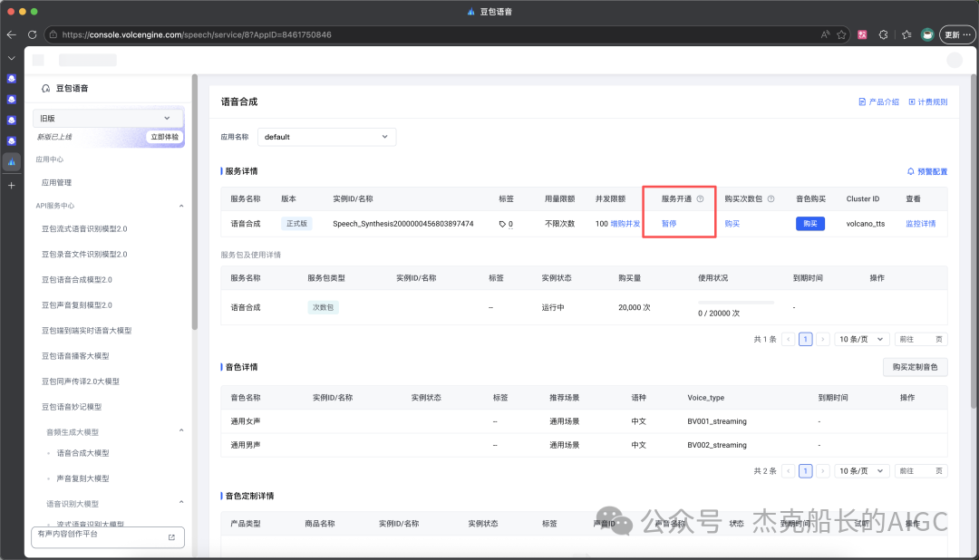Open a new tab with the plus icon
Image resolution: width=979 pixels, height=560 pixels.
[11, 186]
